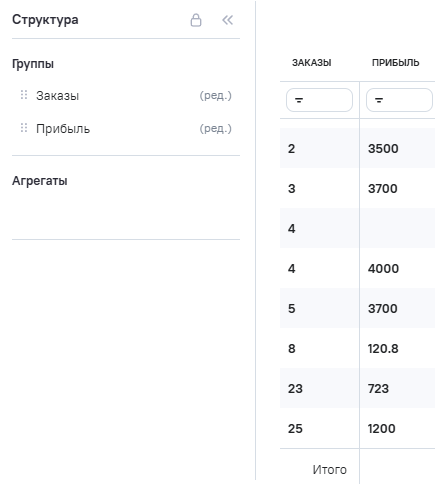Click the drag handle next to Прибыль

tap(24, 128)
